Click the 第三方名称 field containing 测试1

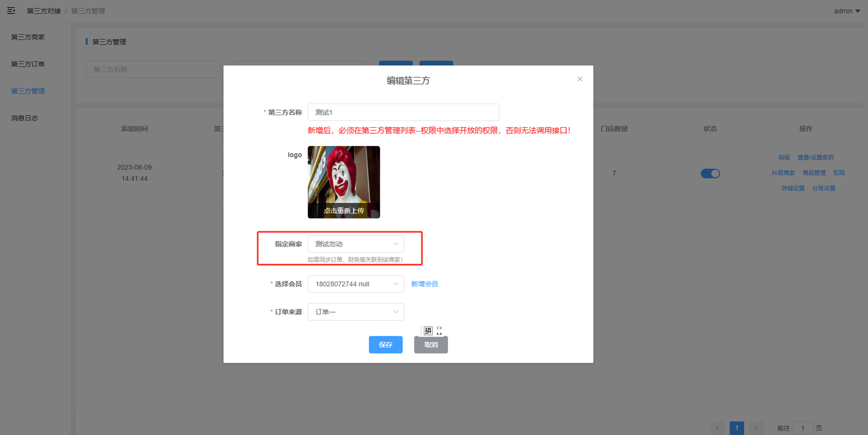coord(403,112)
